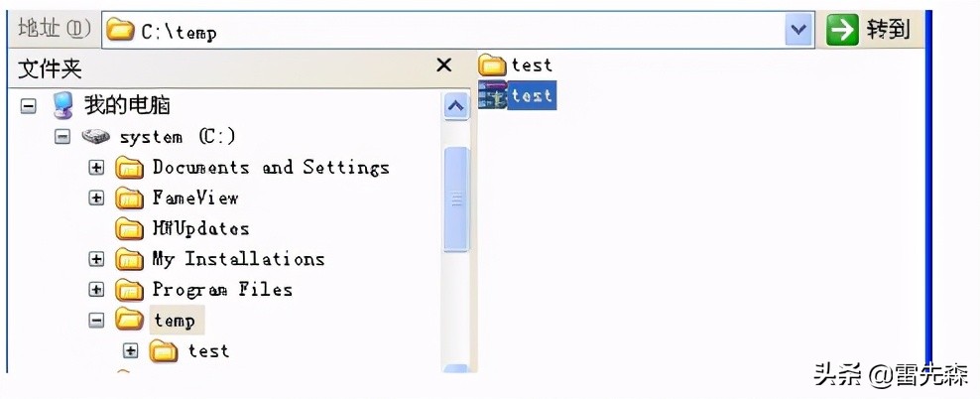980x399 pixels.
Task: Select the test subfolder under temp
Action: pos(207,351)
